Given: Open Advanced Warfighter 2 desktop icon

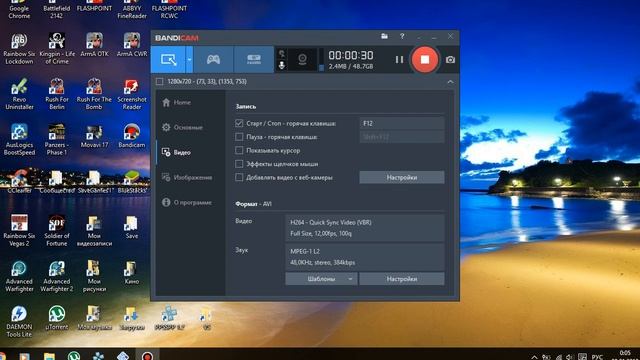Looking at the screenshot, I should (x=57, y=276).
